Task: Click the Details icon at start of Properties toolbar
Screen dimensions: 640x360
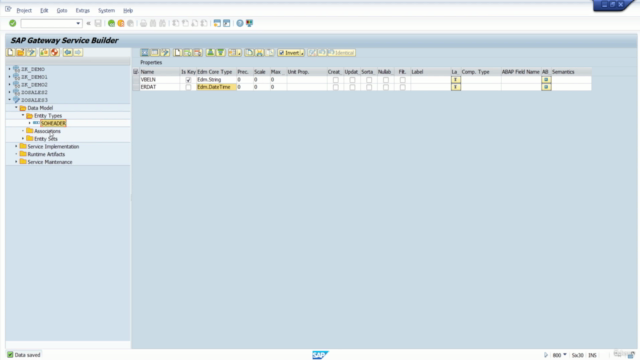Action: [144, 53]
